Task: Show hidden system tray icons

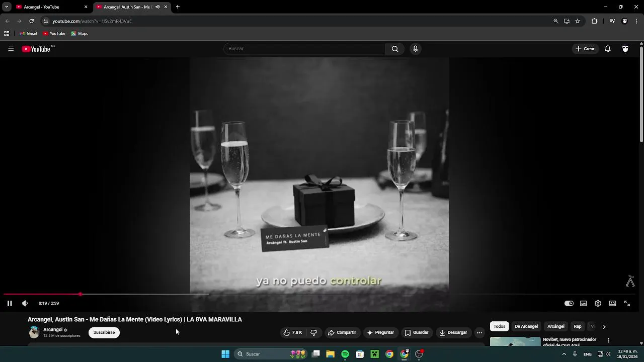Action: tap(564, 354)
